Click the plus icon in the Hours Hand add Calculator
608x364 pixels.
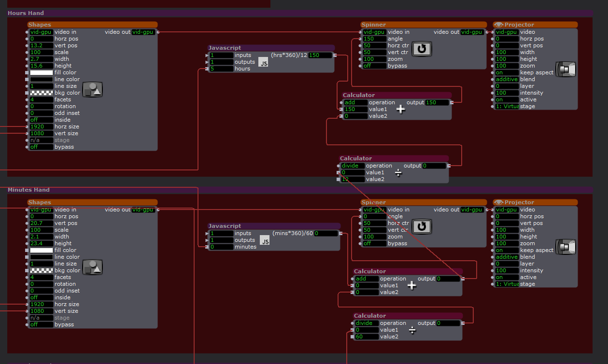click(400, 110)
